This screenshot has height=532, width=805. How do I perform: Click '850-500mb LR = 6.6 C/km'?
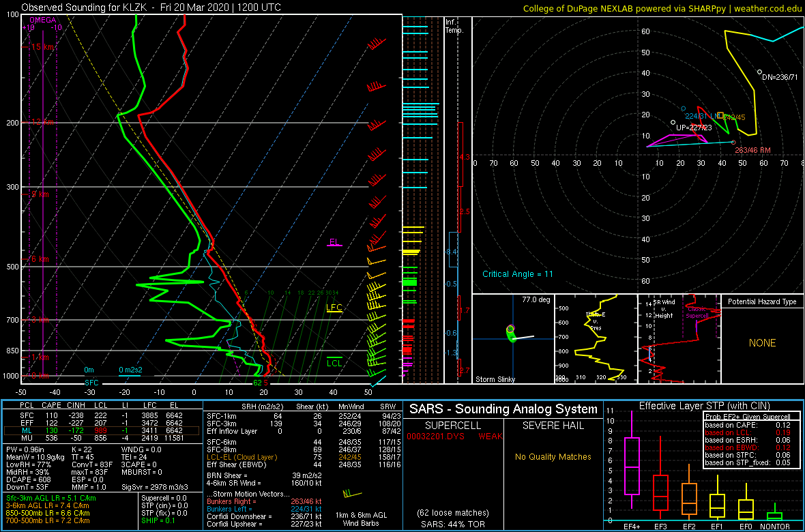pyautogui.click(x=48, y=512)
